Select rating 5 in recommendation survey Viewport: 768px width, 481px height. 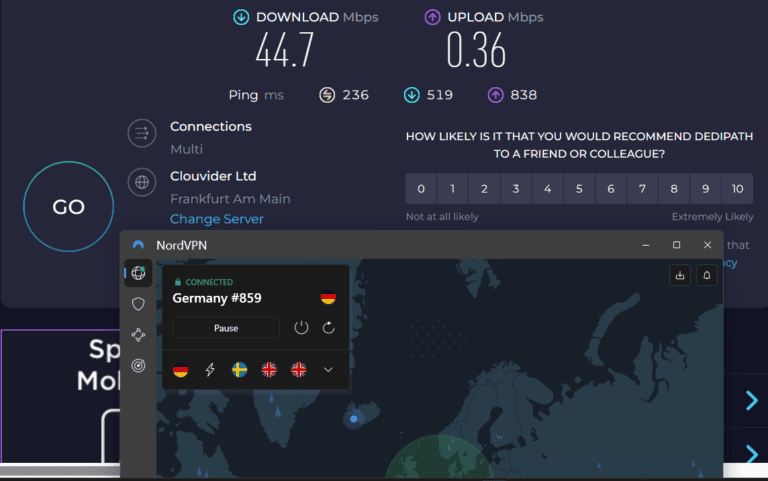(579, 189)
